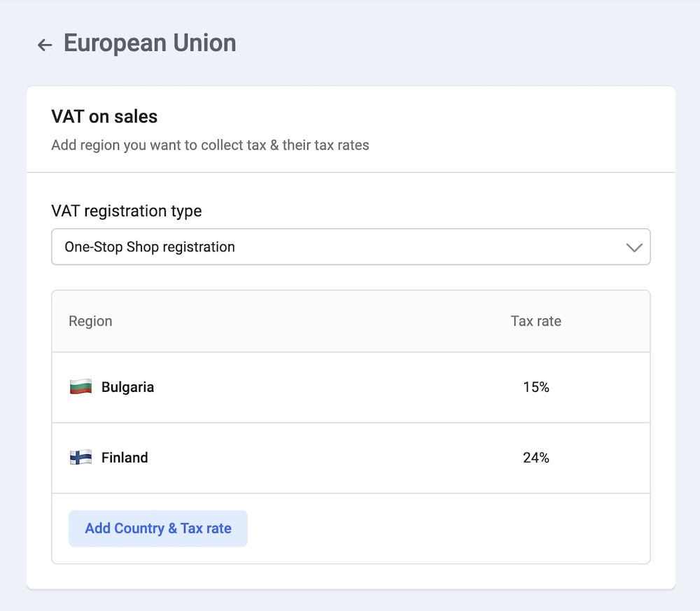Click the blank area right of the Add Country button

point(448,528)
